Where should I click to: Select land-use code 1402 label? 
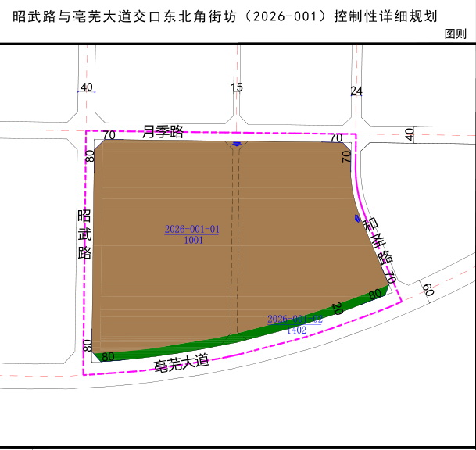296,330
